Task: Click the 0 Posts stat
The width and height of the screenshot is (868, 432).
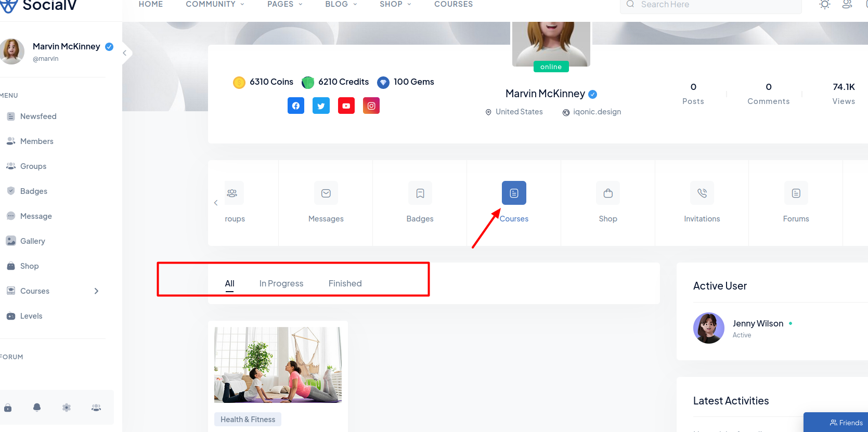Action: point(693,94)
